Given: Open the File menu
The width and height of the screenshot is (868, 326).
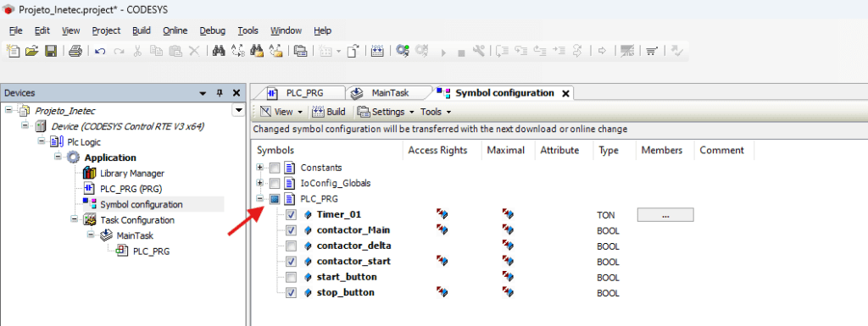Looking at the screenshot, I should click(15, 30).
